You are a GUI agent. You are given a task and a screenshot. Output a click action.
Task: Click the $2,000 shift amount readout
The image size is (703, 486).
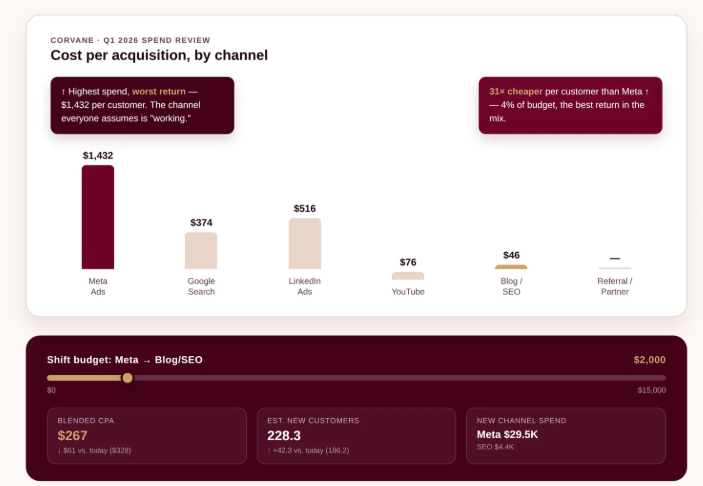tap(649, 360)
